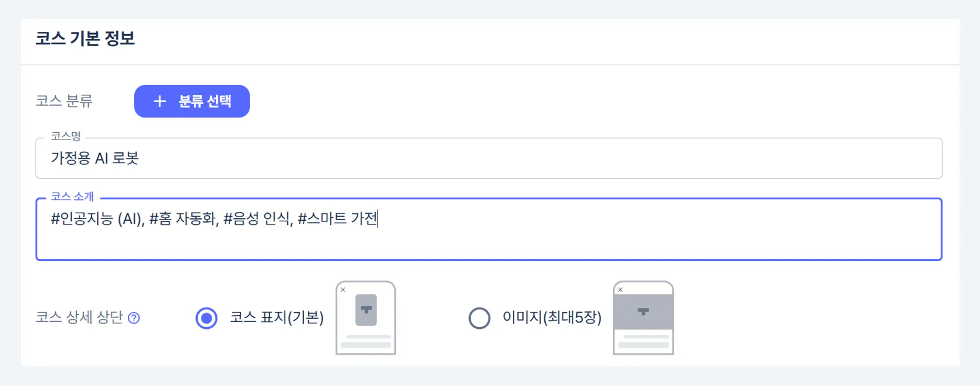Click the small cover placeholder icon in 코스 표지 preview
The height and width of the screenshot is (386, 980).
[x=366, y=310]
